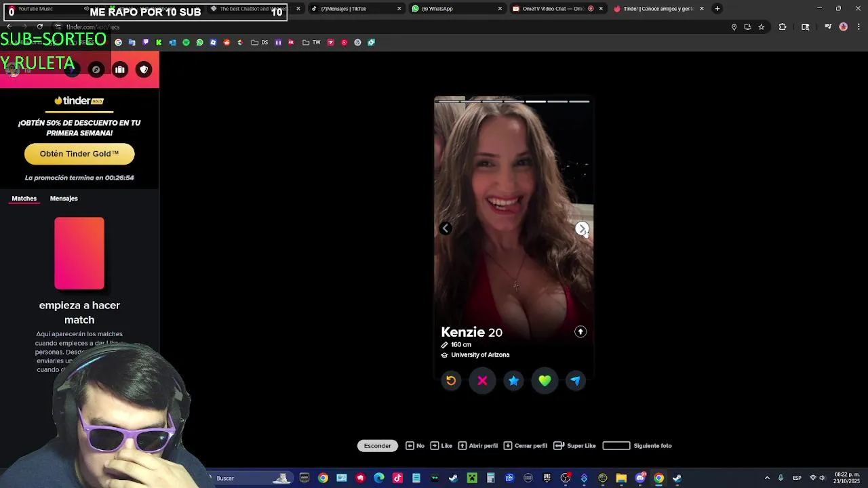Viewport: 868px width, 488px height.
Task: Click the blue star Super Like button
Action: (513, 381)
